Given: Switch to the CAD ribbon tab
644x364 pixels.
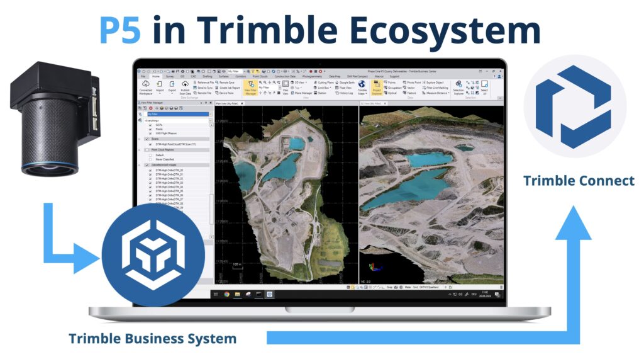Looking at the screenshot, I should point(194,76).
